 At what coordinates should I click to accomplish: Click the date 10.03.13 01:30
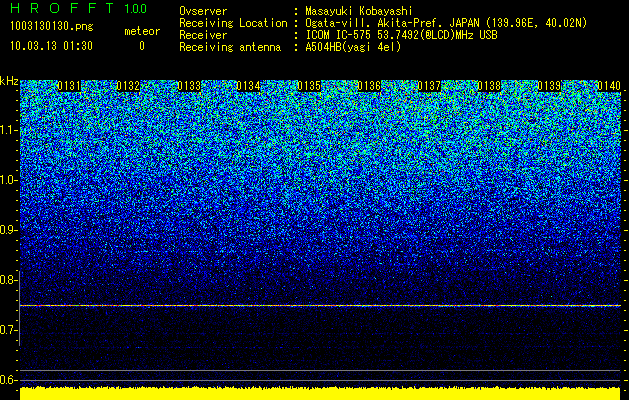[x=51, y=46]
